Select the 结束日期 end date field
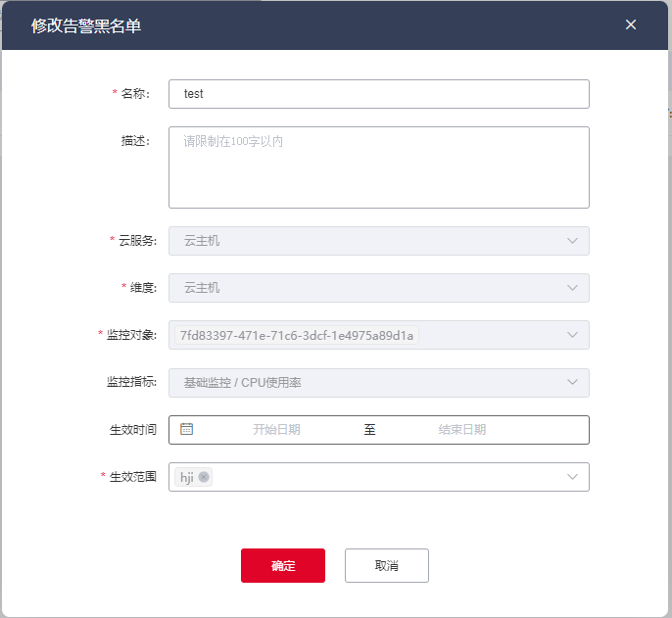The height and width of the screenshot is (618, 672). [x=462, y=430]
